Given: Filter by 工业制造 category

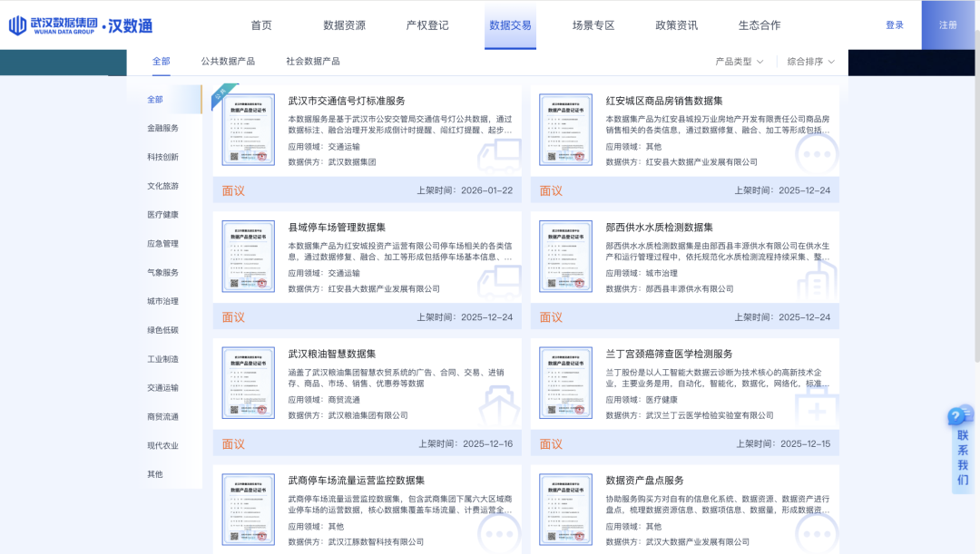Looking at the screenshot, I should click(162, 359).
